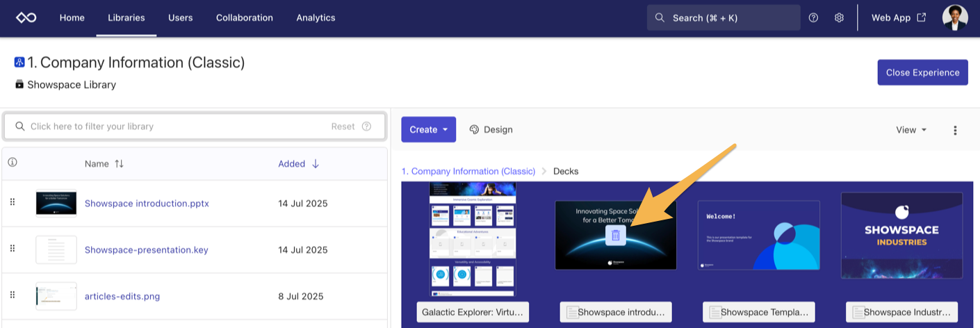Click the trash delete icon on deck thumbnail
Viewport: 980px width, 328px height.
coord(615,236)
